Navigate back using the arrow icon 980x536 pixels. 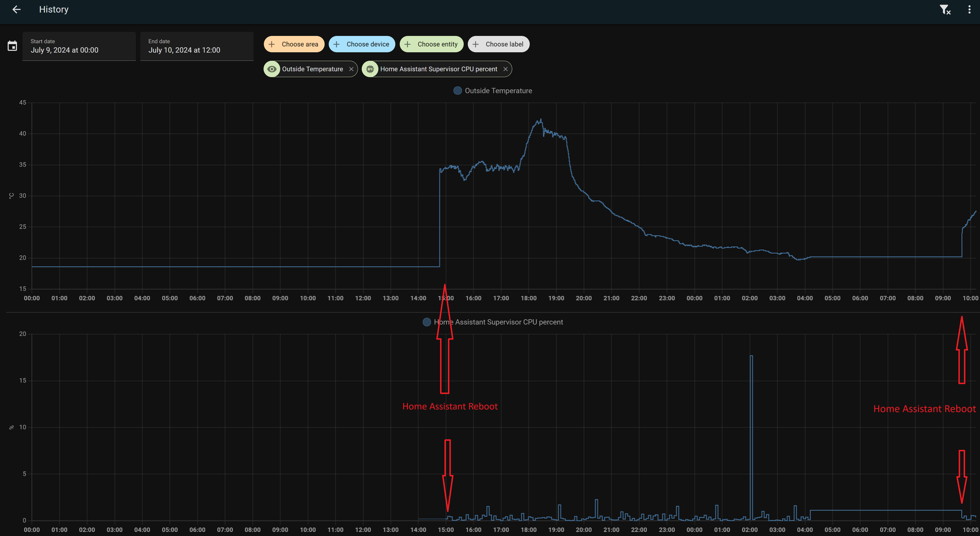click(16, 9)
